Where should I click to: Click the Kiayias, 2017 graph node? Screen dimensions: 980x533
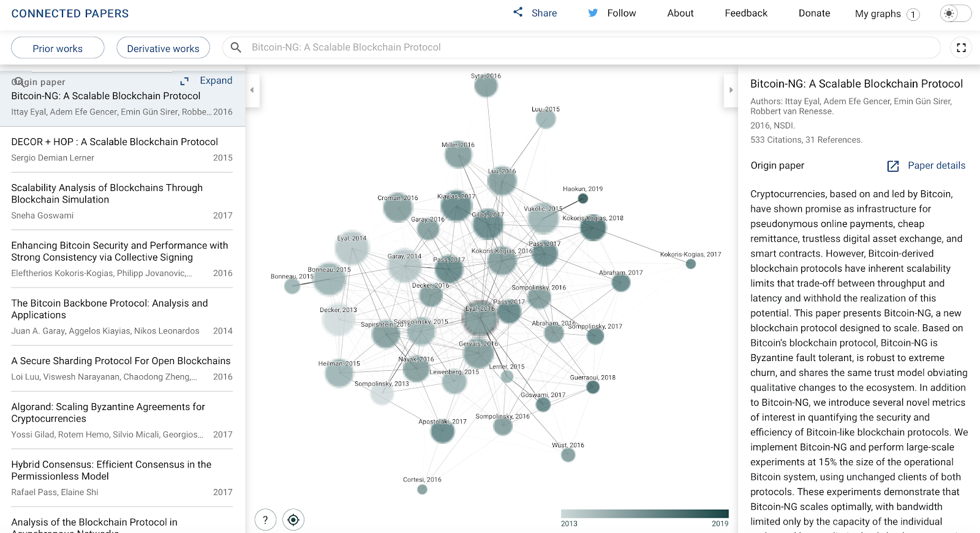click(x=456, y=206)
